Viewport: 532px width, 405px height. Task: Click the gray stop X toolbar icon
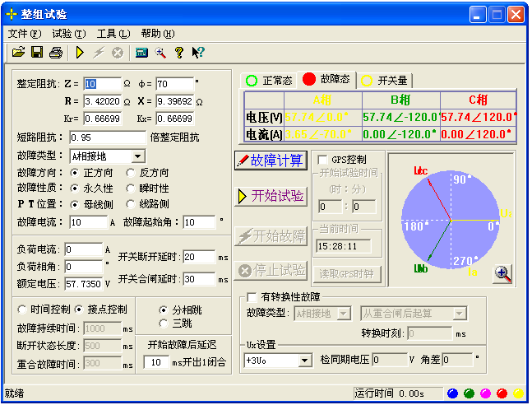tap(118, 53)
